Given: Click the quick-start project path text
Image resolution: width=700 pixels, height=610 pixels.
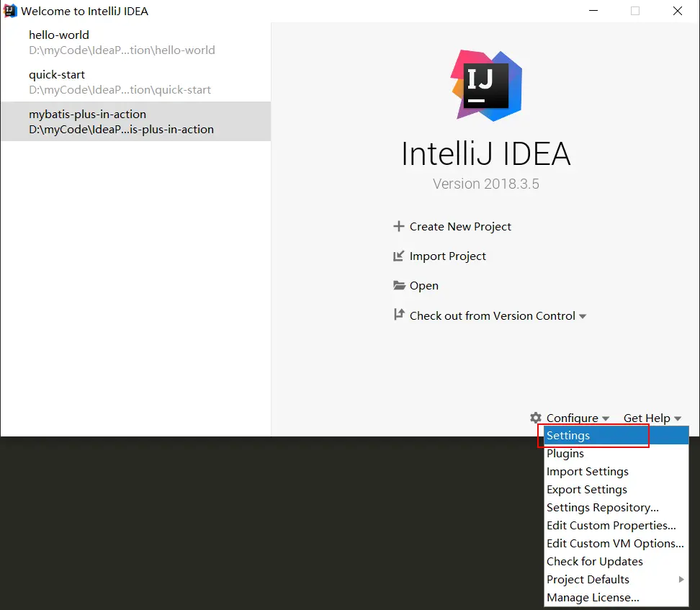Looking at the screenshot, I should [x=120, y=90].
